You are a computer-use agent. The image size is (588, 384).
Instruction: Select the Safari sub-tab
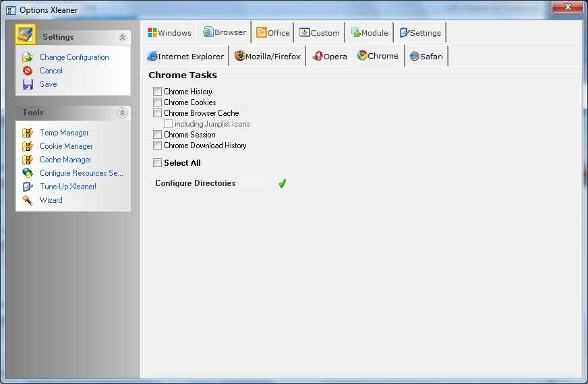tap(426, 56)
